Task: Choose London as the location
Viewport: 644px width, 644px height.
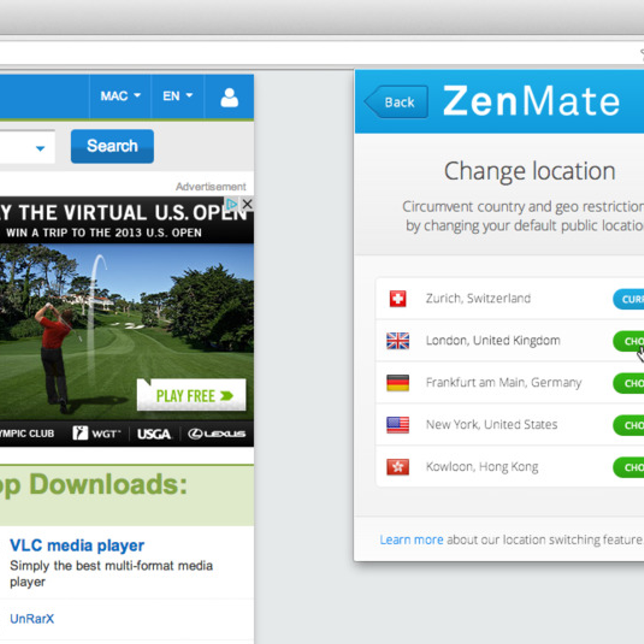Action: point(628,341)
